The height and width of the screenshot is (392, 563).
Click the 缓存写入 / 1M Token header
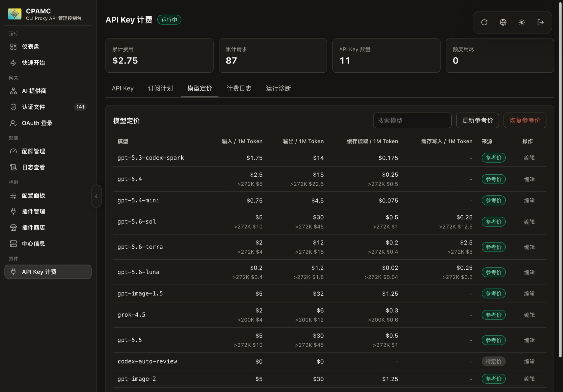(x=447, y=141)
